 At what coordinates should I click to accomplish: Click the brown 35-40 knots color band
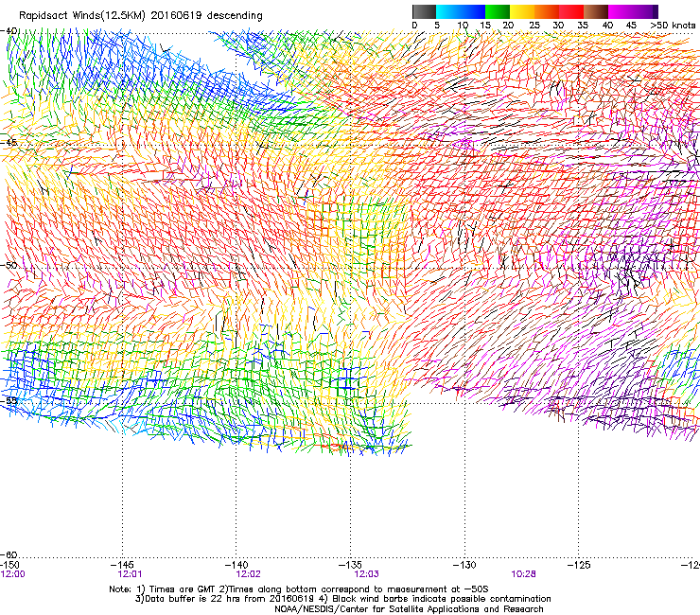pyautogui.click(x=596, y=11)
